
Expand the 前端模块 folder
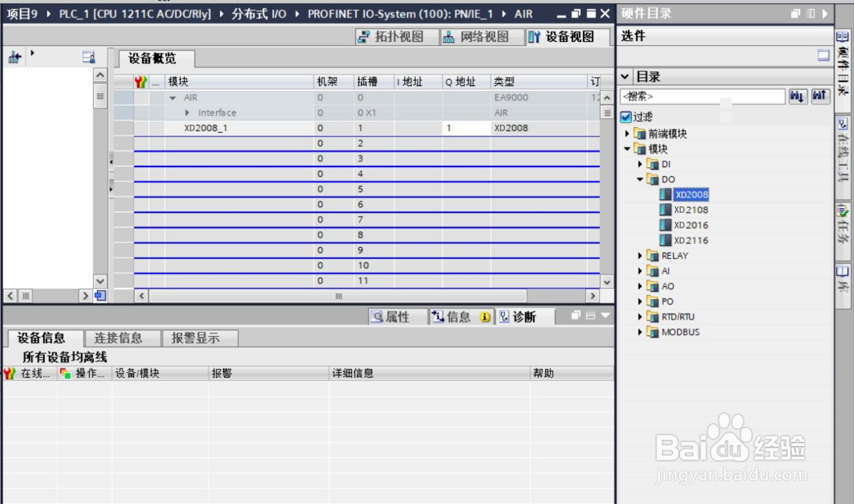click(627, 134)
